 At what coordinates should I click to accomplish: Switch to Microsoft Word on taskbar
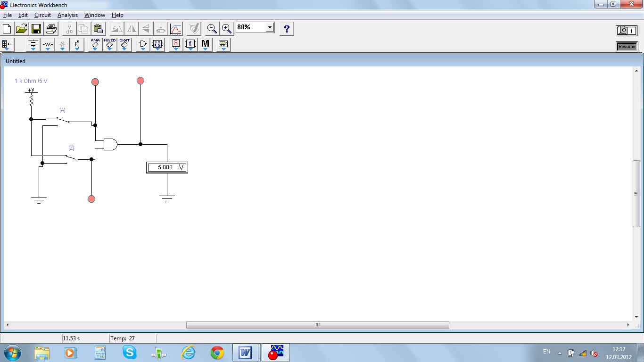[246, 353]
